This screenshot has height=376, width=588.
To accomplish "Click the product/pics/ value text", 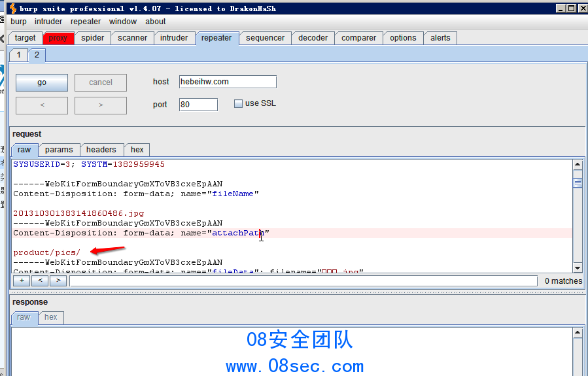I will [47, 252].
